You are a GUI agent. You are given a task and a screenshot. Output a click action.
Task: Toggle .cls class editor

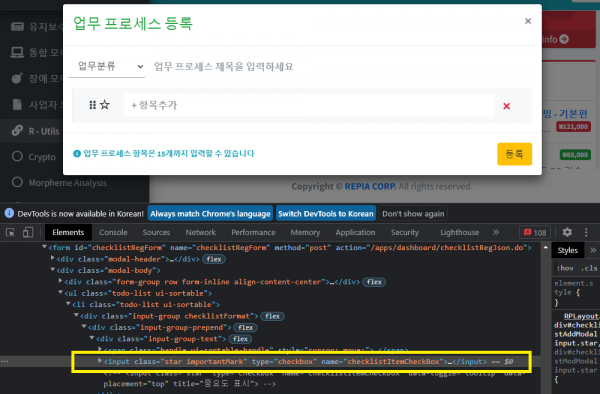pyautogui.click(x=590, y=268)
